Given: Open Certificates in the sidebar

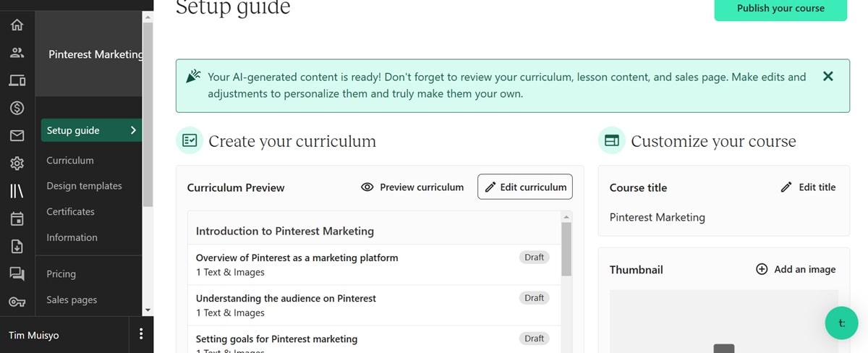Looking at the screenshot, I should tap(70, 212).
